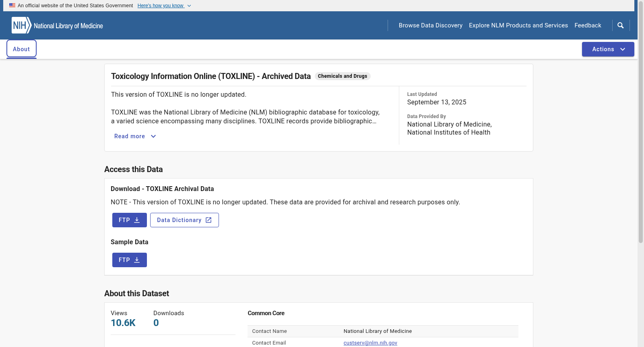This screenshot has width=644, height=347.
Task: Click the Last Updated date September 13, 2025
Action: tap(437, 102)
